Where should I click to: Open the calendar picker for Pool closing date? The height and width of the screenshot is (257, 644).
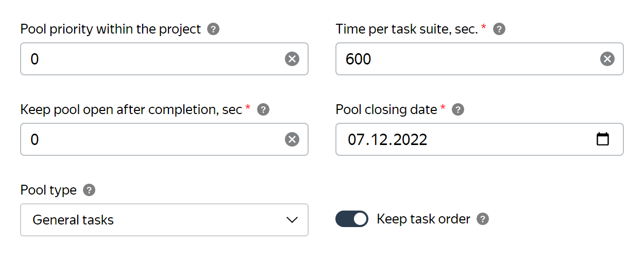(603, 139)
